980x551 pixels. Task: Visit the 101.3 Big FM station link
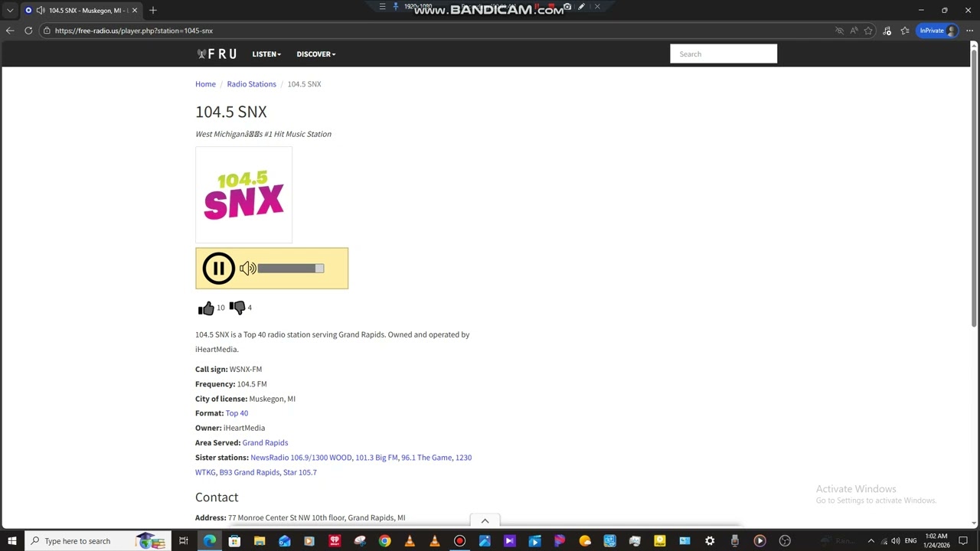point(377,458)
